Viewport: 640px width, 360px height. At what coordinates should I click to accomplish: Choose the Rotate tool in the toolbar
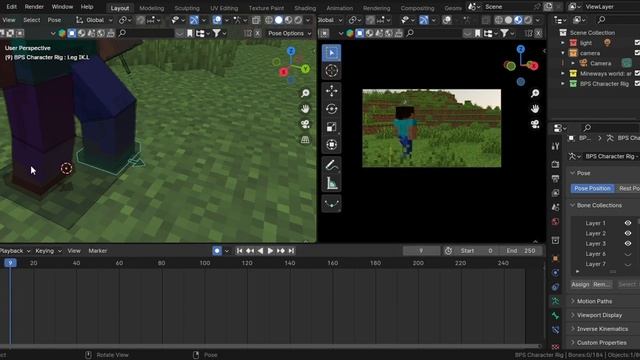click(331, 109)
